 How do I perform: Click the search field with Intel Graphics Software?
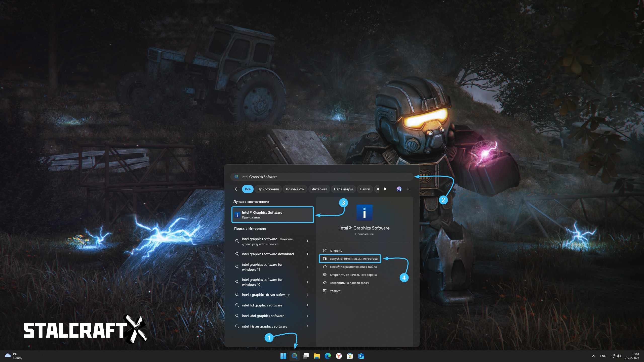(x=322, y=177)
